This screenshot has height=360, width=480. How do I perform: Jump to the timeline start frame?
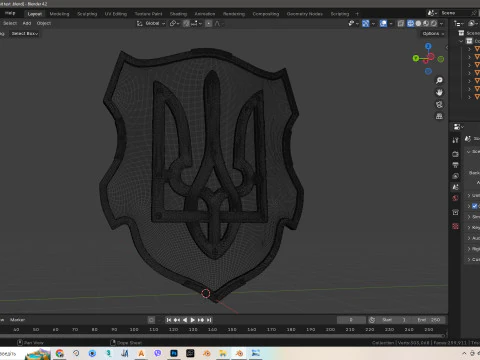click(x=169, y=320)
